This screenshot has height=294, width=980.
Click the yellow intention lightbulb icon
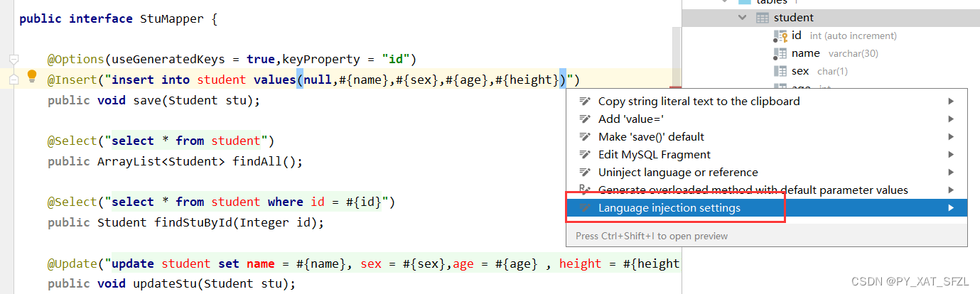click(31, 77)
